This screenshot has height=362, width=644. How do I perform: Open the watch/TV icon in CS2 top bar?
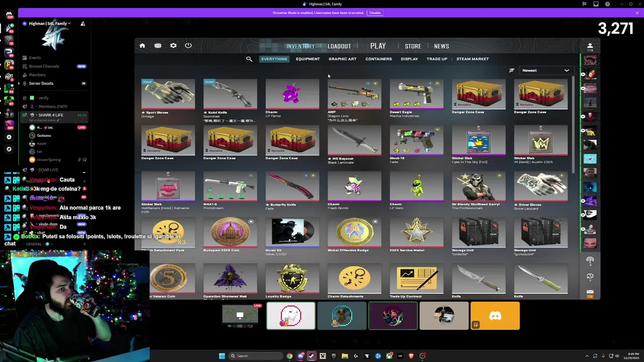(x=157, y=46)
